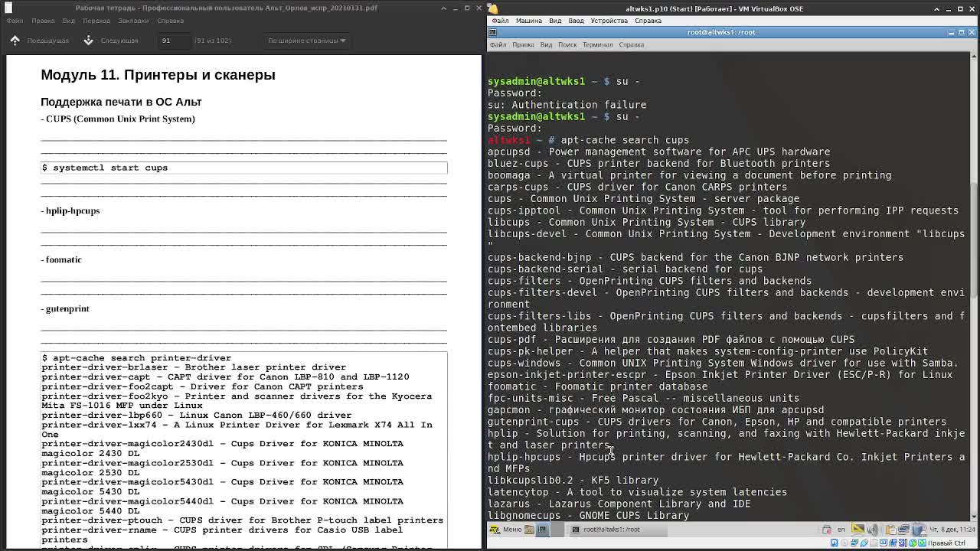Image resolution: width=980 pixels, height=551 pixels.
Task: Open Справка menu in PDF viewer
Action: (170, 21)
